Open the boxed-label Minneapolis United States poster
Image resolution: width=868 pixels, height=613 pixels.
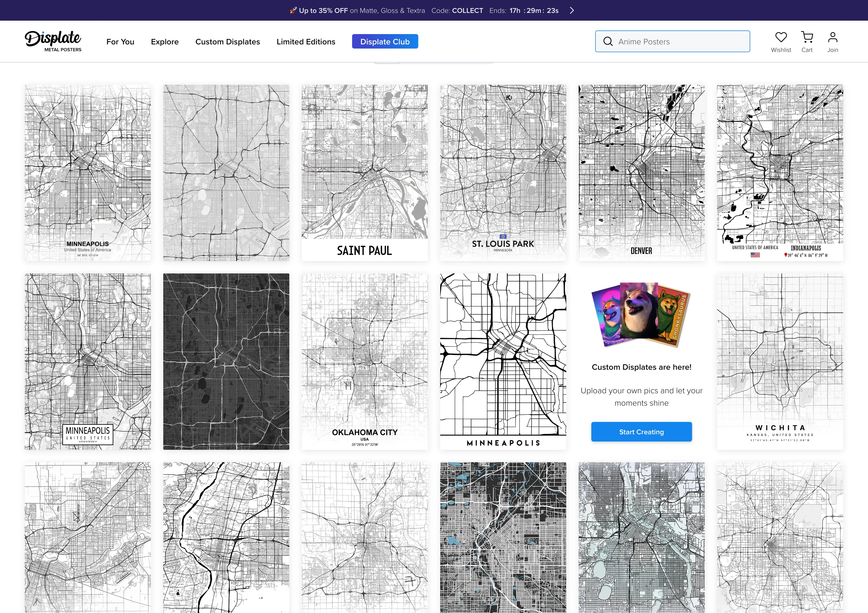pyautogui.click(x=88, y=361)
